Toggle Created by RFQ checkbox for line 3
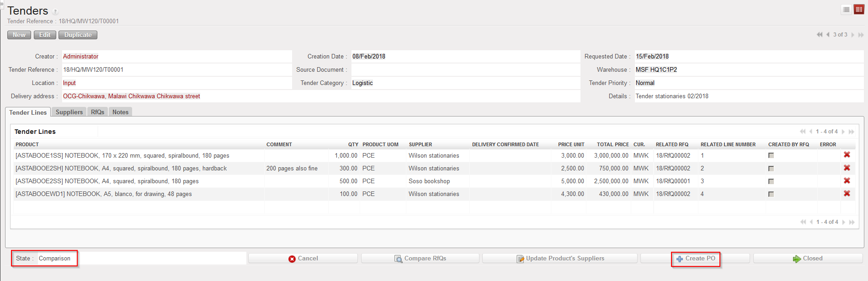Viewport: 868px width, 281px height. tap(771, 181)
